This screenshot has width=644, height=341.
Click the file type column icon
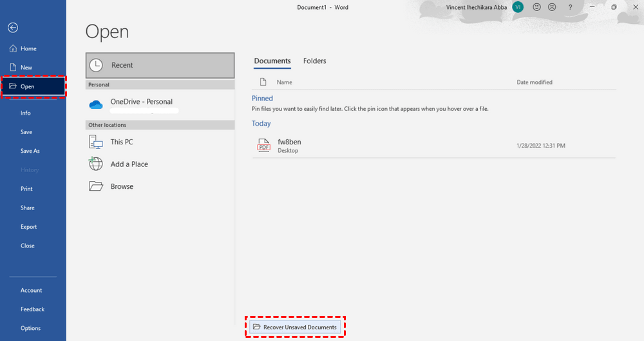click(263, 83)
